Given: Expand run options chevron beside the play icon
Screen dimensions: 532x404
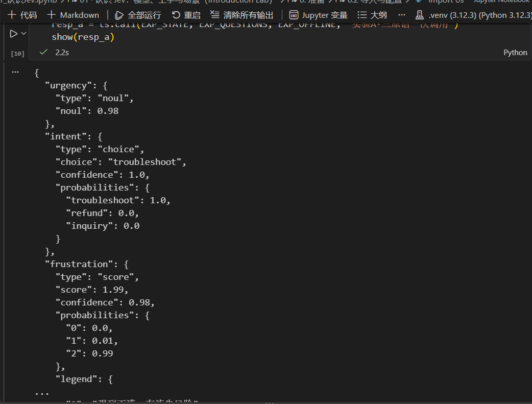Looking at the screenshot, I should click(24, 34).
